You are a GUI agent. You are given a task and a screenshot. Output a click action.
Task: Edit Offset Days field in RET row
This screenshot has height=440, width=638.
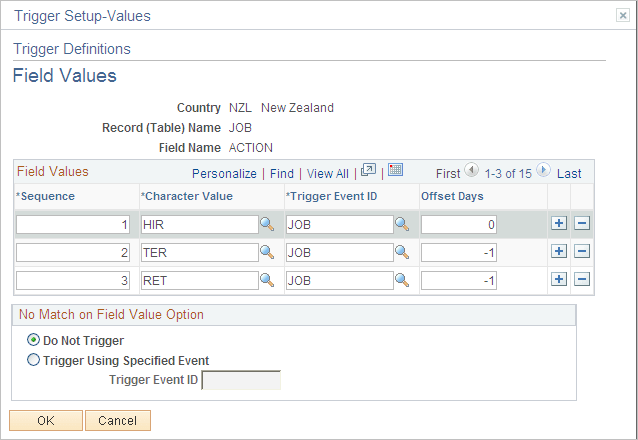click(459, 281)
